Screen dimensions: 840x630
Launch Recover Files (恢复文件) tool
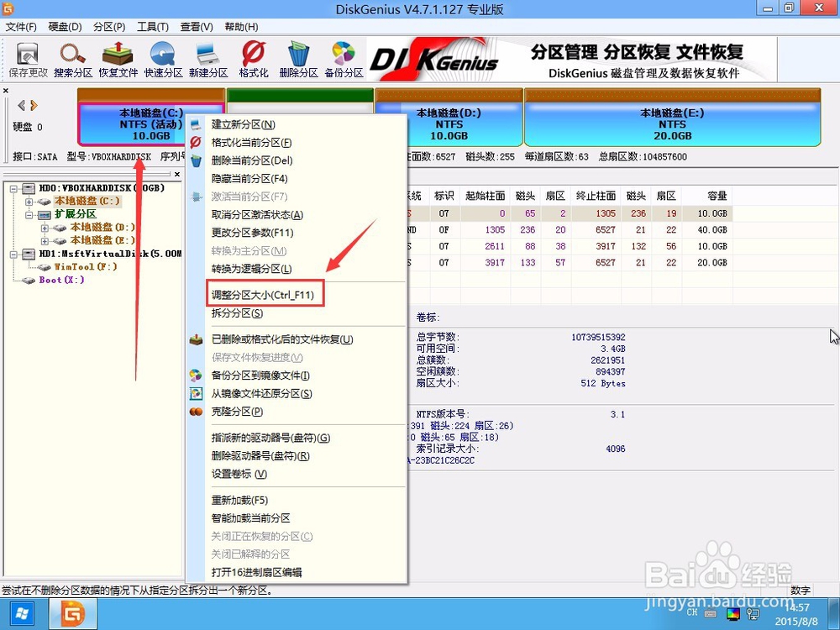tap(118, 60)
